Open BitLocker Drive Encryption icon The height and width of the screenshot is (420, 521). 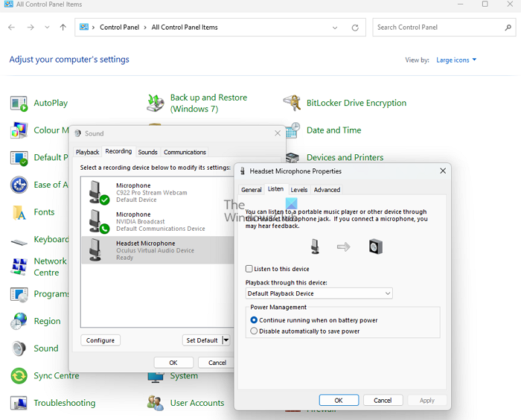(293, 103)
